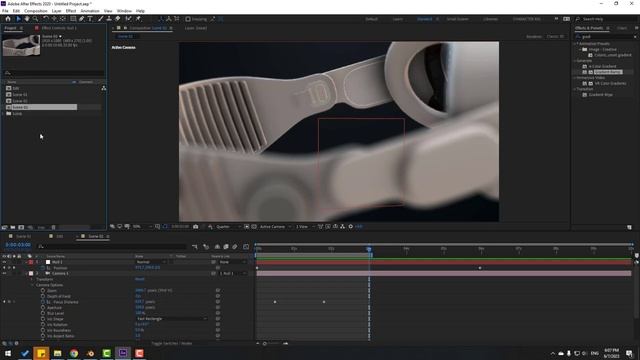This screenshot has width=640, height=360.
Task: Open Chrome from the Windows taskbar
Action: pos(74,353)
